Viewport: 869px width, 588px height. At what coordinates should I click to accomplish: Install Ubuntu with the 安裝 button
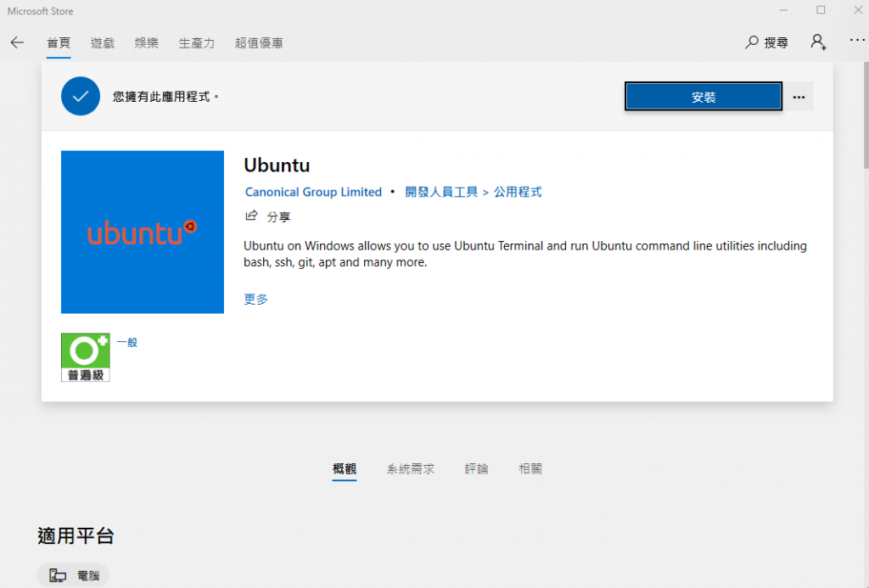coord(704,97)
